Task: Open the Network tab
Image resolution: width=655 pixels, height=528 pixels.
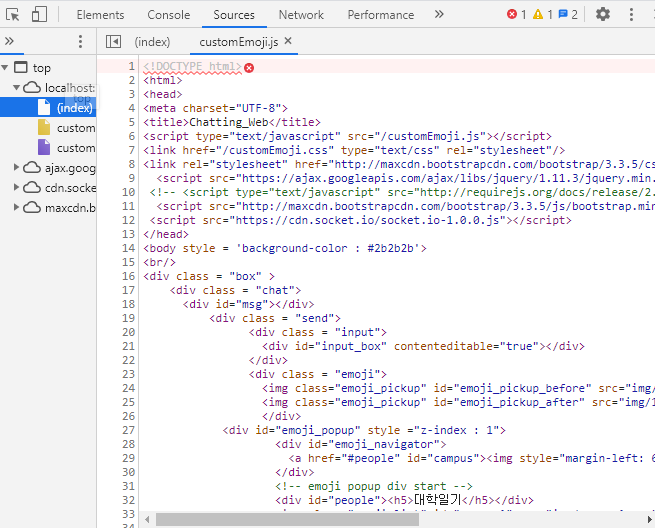Action: [x=301, y=15]
